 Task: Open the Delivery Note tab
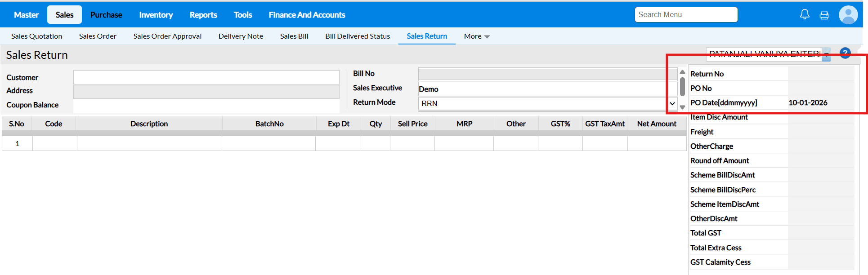[x=241, y=36]
